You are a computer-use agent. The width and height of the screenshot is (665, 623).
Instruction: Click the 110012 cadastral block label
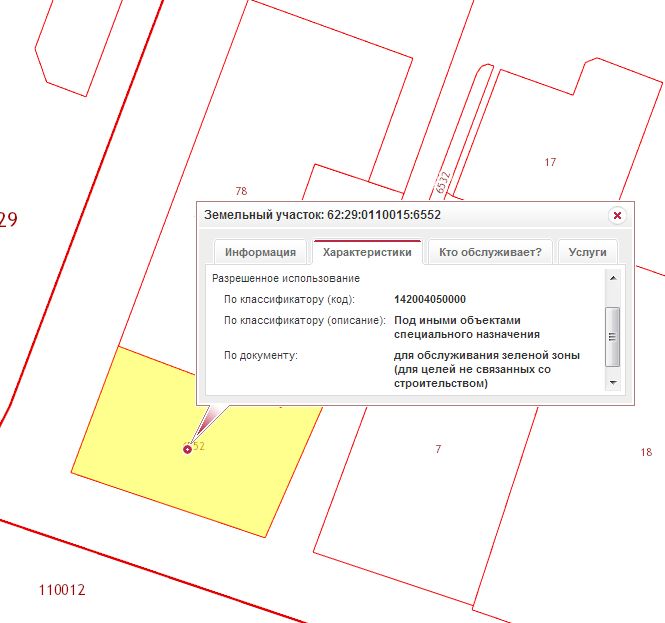(x=62, y=590)
